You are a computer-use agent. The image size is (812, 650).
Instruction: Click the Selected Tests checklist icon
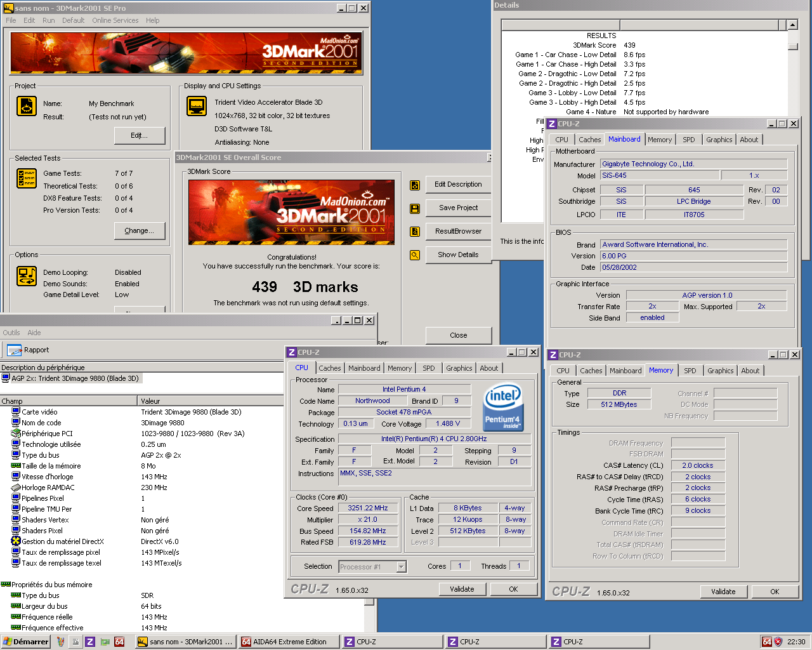(27, 178)
